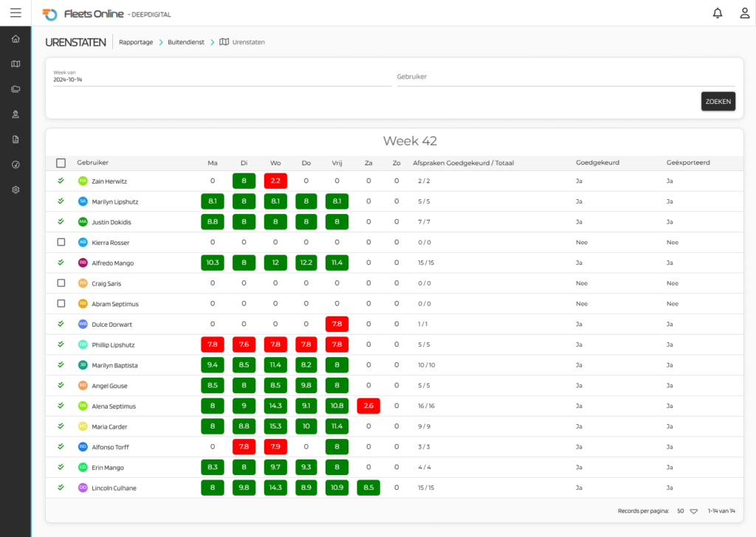Sort by Goedgekeurd column header
Screen dimensions: 756x537
click(x=597, y=163)
